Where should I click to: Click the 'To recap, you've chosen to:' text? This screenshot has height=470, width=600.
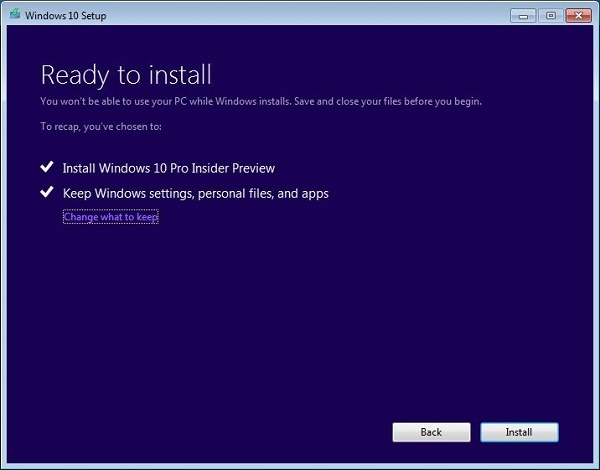coord(101,127)
